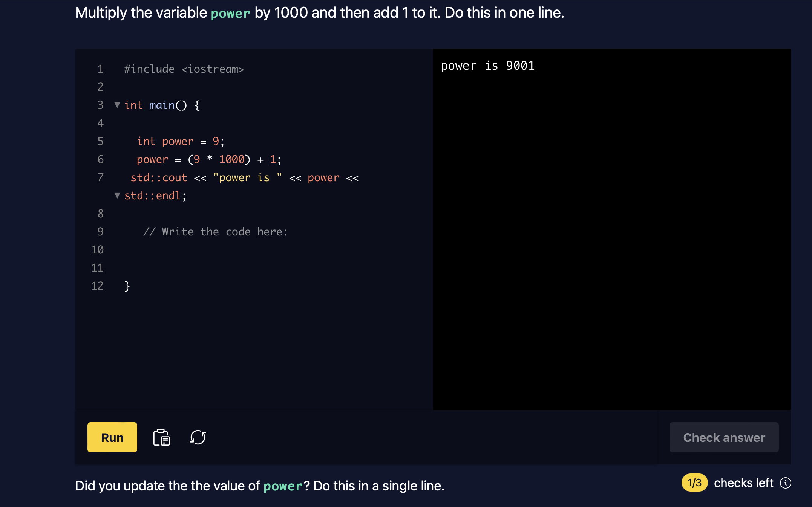Click the yellow 1/3 checks badge

click(695, 483)
